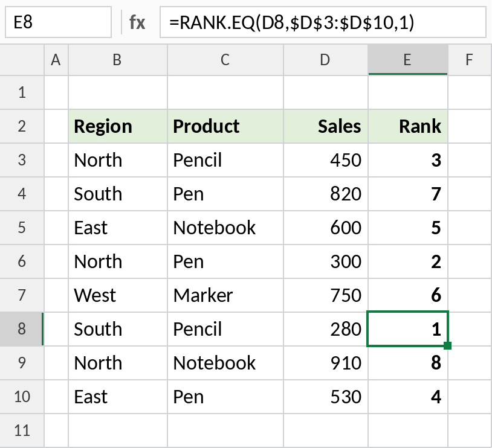Select column C header
The image size is (492, 448).
click(x=225, y=60)
